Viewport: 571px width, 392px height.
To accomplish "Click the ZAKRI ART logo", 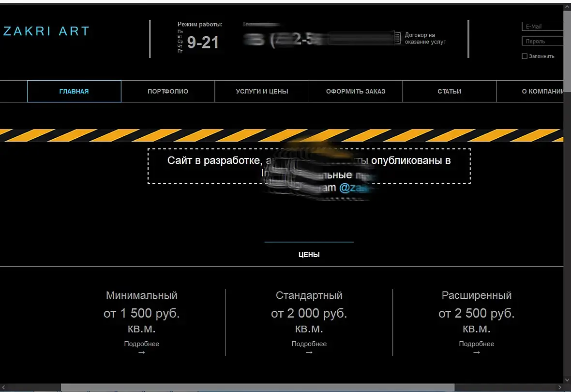I will point(46,31).
